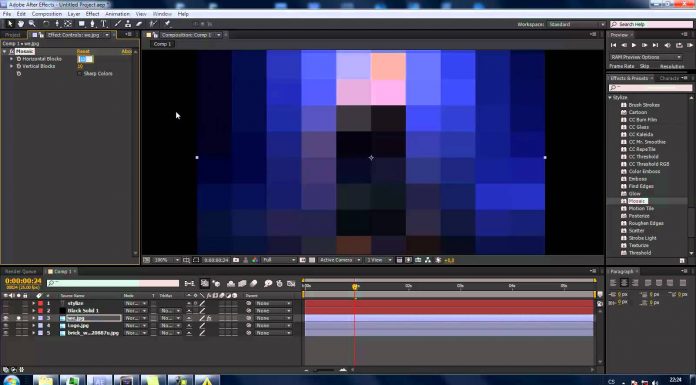Open the Layer menu
Viewport: 696px width, 385px height.
click(74, 14)
